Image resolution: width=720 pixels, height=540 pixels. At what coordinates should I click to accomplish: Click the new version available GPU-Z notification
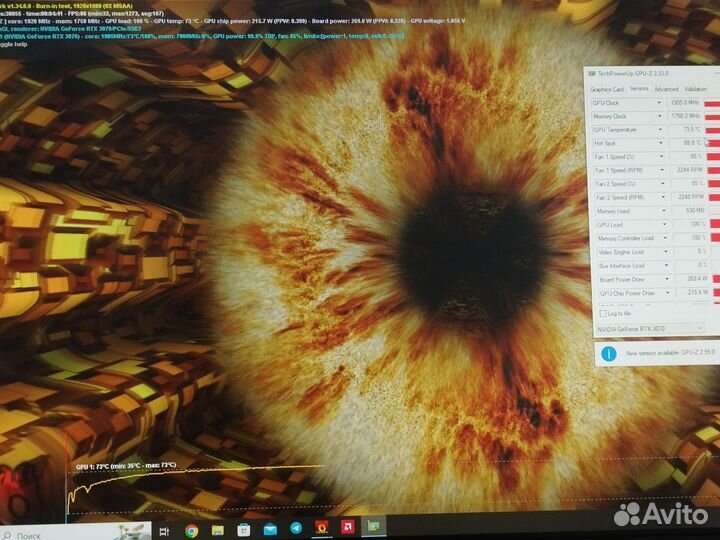(670, 353)
